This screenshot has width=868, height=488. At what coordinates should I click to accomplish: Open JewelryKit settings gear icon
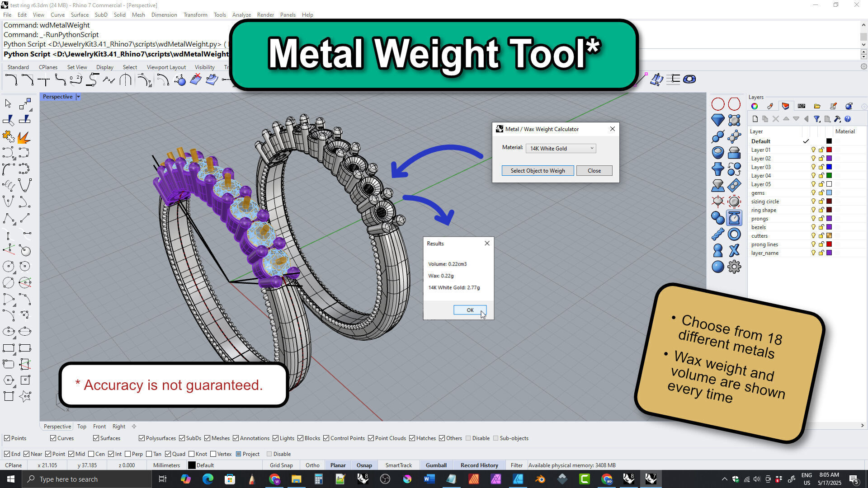point(734,267)
